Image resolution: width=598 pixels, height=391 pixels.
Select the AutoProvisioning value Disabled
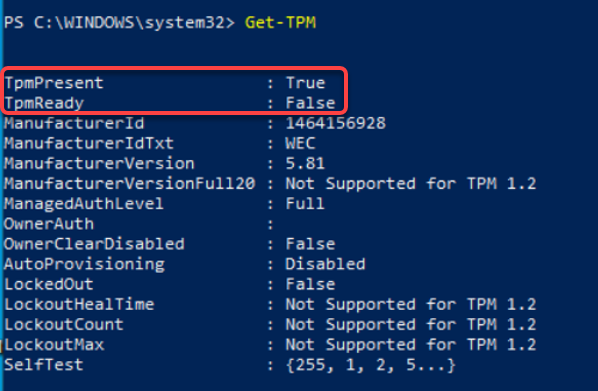pos(326,264)
